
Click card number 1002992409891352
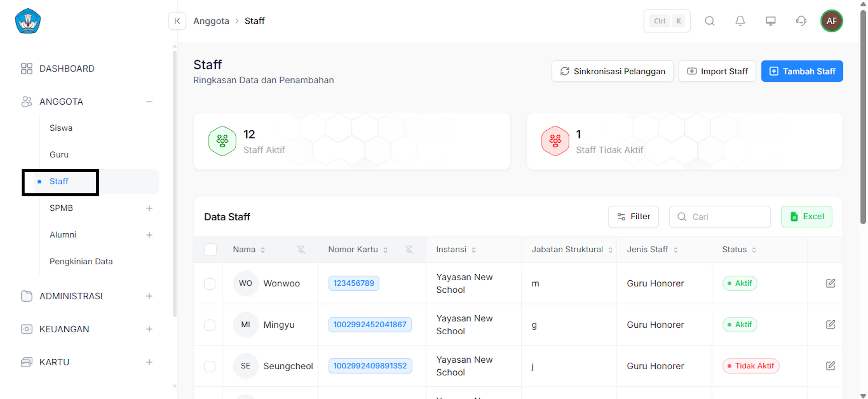point(370,366)
